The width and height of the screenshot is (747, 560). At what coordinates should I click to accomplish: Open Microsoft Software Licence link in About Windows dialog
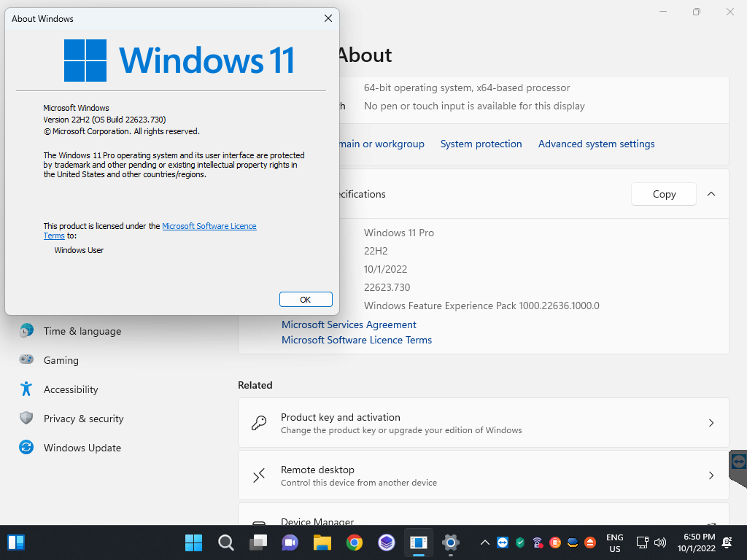(209, 226)
